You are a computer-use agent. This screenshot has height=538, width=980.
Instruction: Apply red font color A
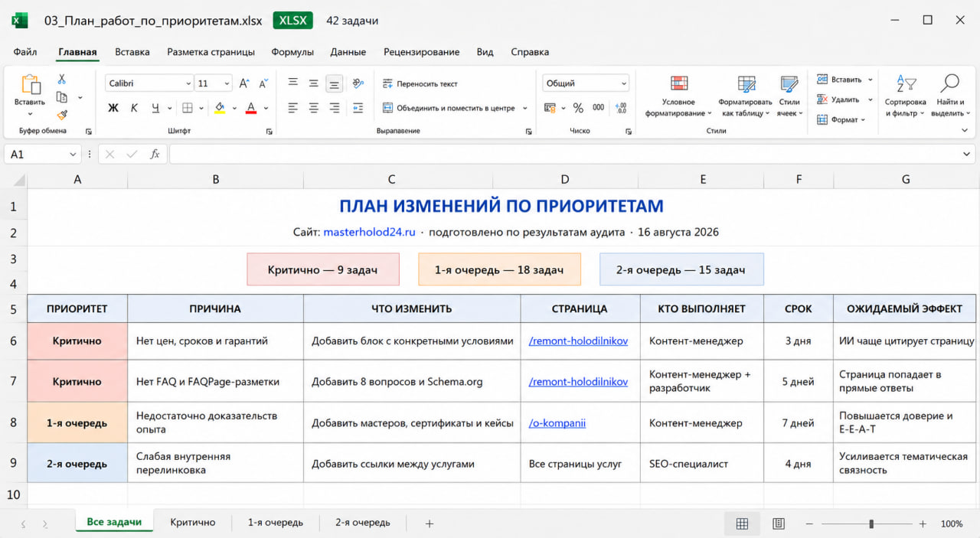(x=250, y=108)
